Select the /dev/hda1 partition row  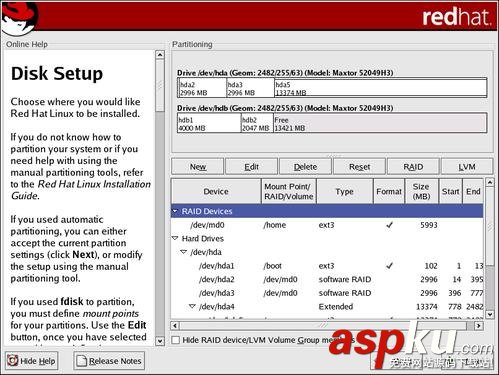click(x=327, y=266)
